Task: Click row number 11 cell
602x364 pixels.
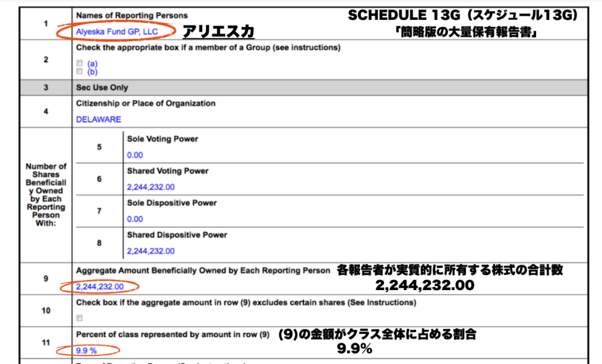Action: tap(46, 342)
